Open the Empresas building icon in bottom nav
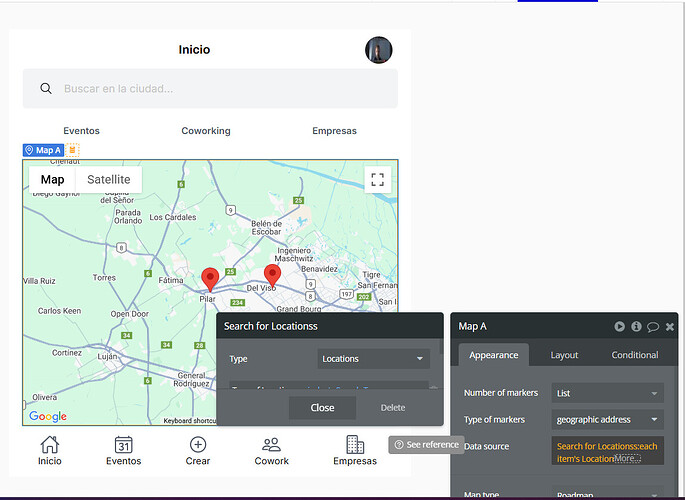This screenshot has height=500, width=685. [x=355, y=445]
